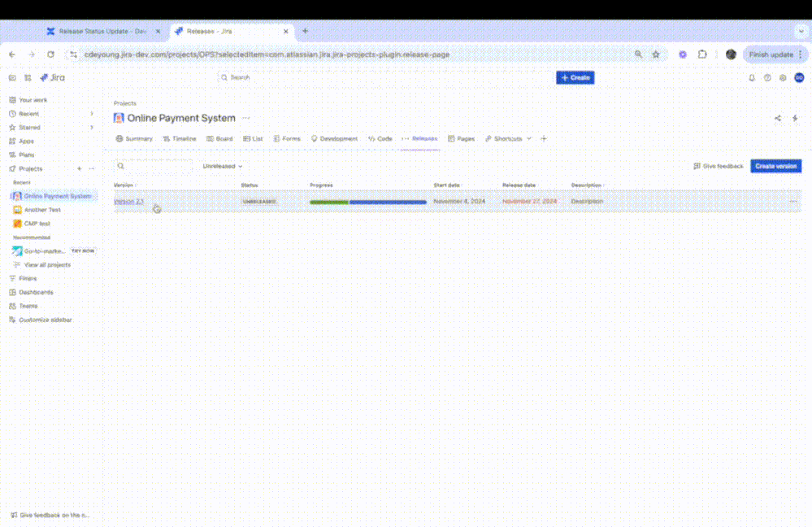Click the progress bar for Version 2.1
The image size is (812, 527).
367,201
